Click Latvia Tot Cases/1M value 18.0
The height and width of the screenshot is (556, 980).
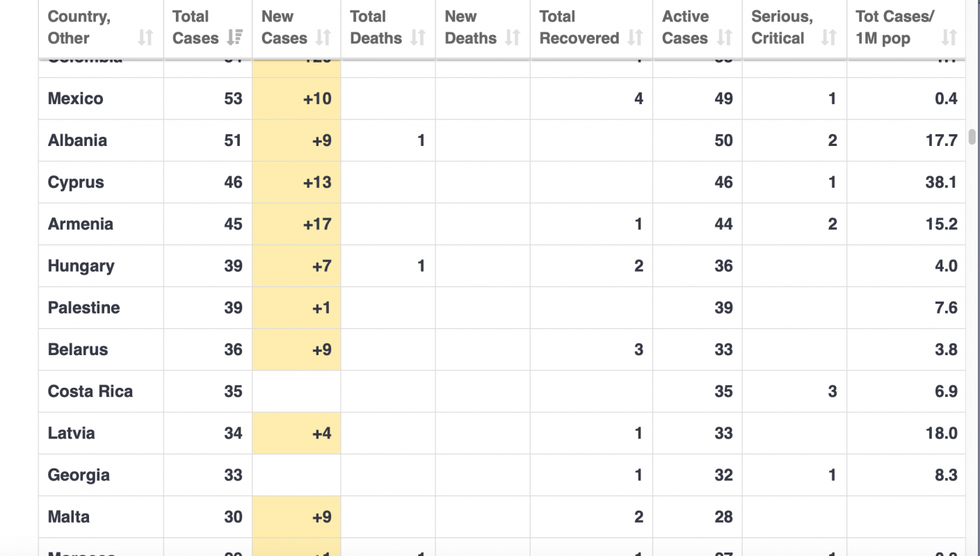pos(941,434)
